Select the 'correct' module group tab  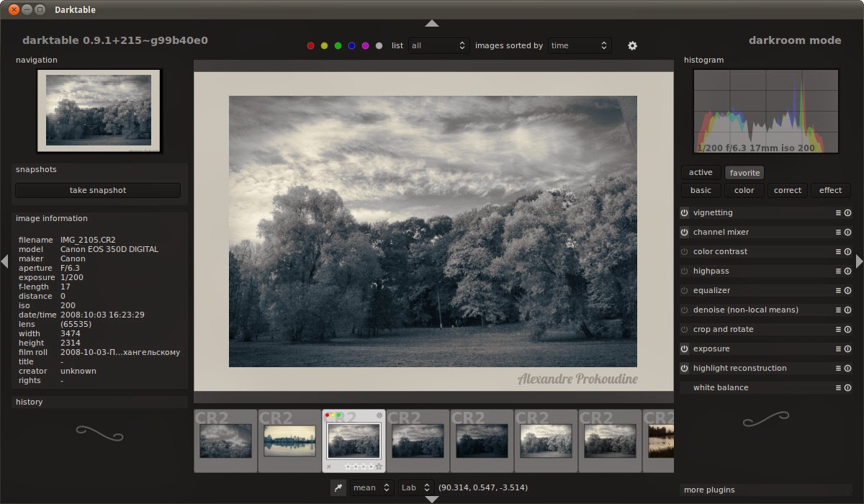(x=787, y=190)
